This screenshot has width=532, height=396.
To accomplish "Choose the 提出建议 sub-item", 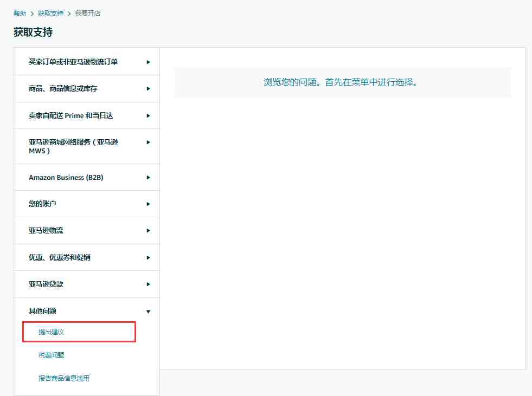I will [x=52, y=332].
